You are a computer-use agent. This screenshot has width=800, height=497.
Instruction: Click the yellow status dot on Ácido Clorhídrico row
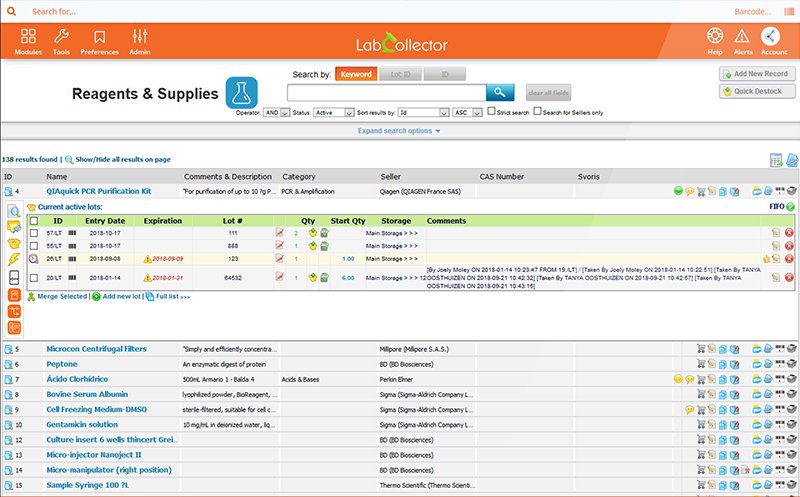pyautogui.click(x=678, y=379)
